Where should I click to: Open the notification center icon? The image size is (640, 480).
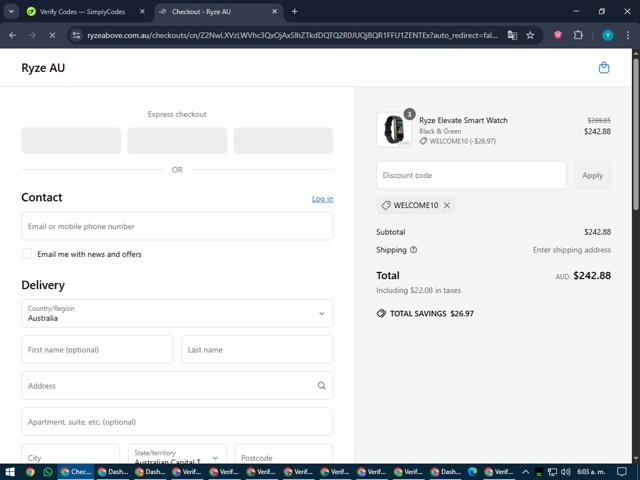(621, 472)
